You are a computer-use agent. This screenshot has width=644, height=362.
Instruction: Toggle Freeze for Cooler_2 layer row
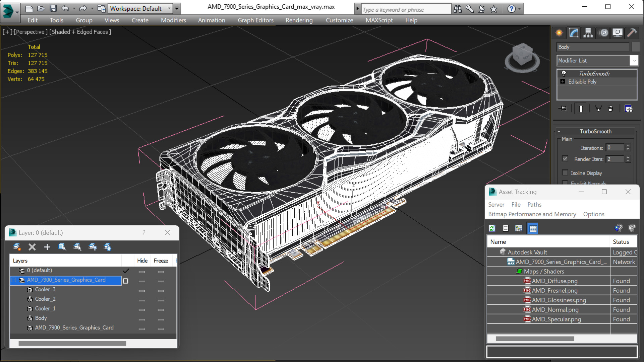[x=161, y=300]
